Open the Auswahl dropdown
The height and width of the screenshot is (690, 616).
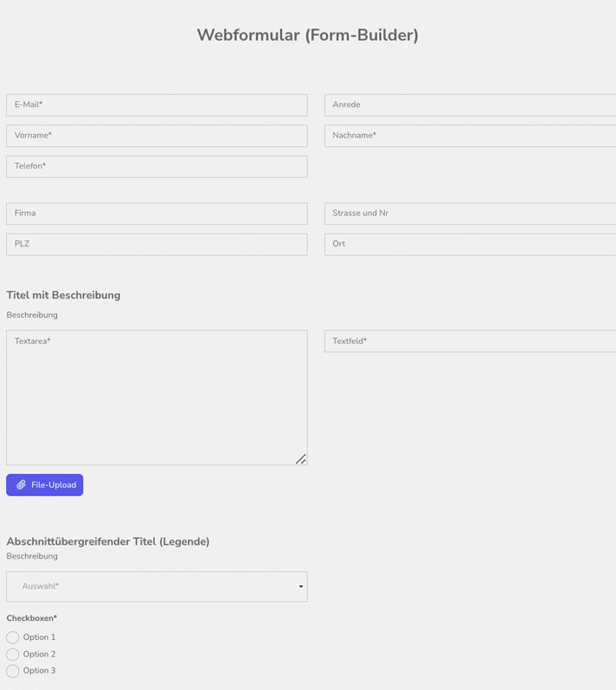[156, 586]
